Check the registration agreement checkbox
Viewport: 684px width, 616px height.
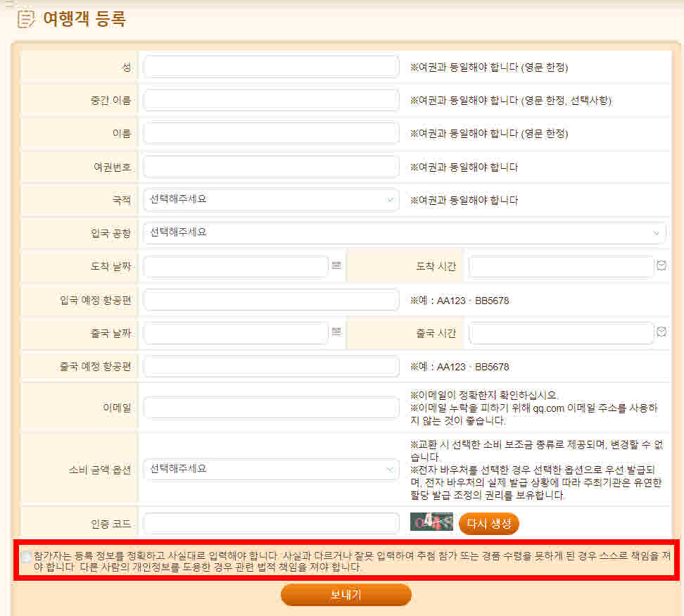27,555
